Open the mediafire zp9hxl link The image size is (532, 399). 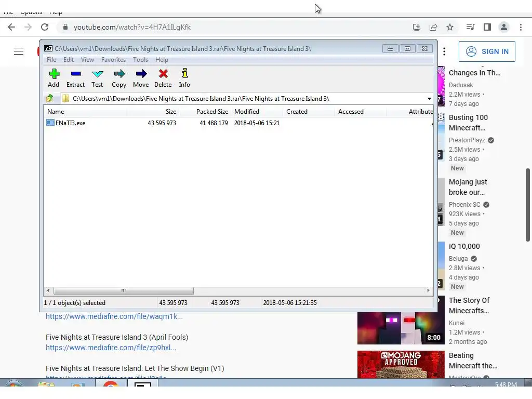[x=111, y=348]
